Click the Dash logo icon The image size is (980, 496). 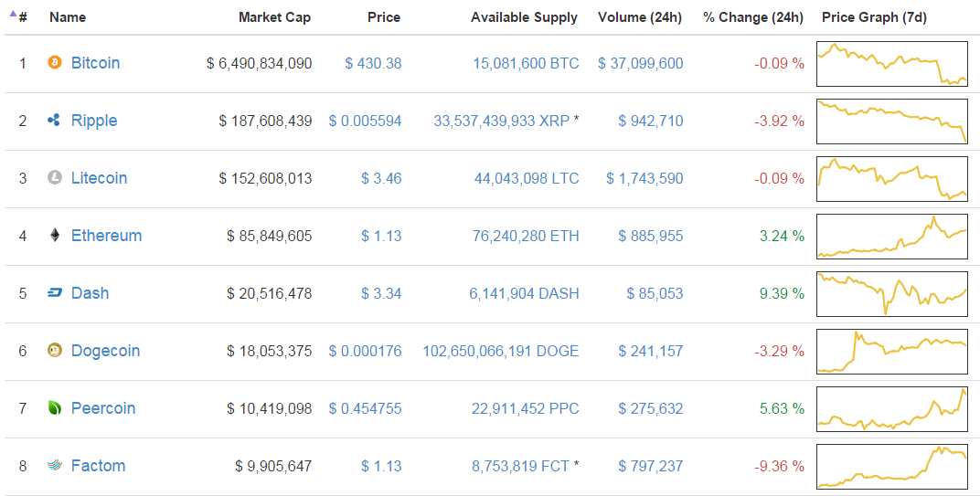(x=55, y=293)
